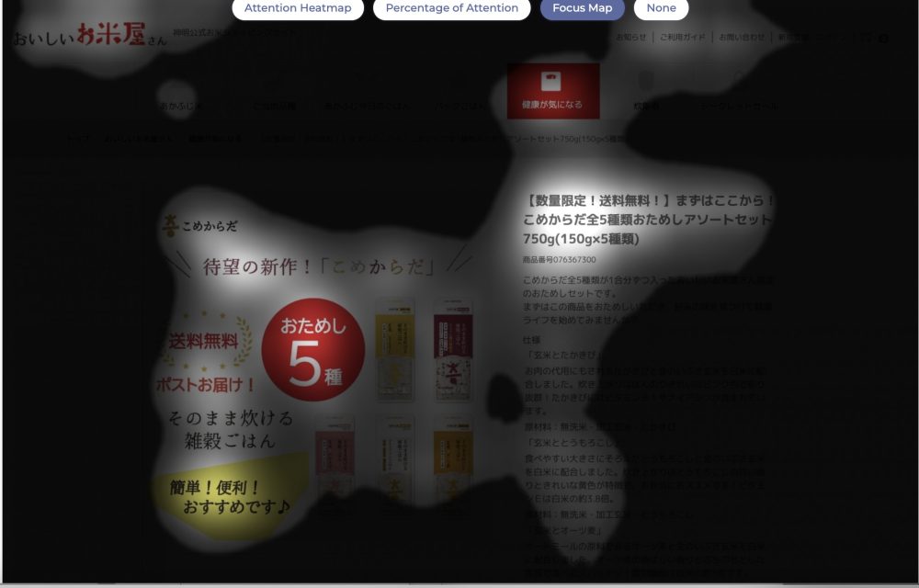Click the account icon at top right
Viewport: 919px width, 588px height.
click(883, 38)
